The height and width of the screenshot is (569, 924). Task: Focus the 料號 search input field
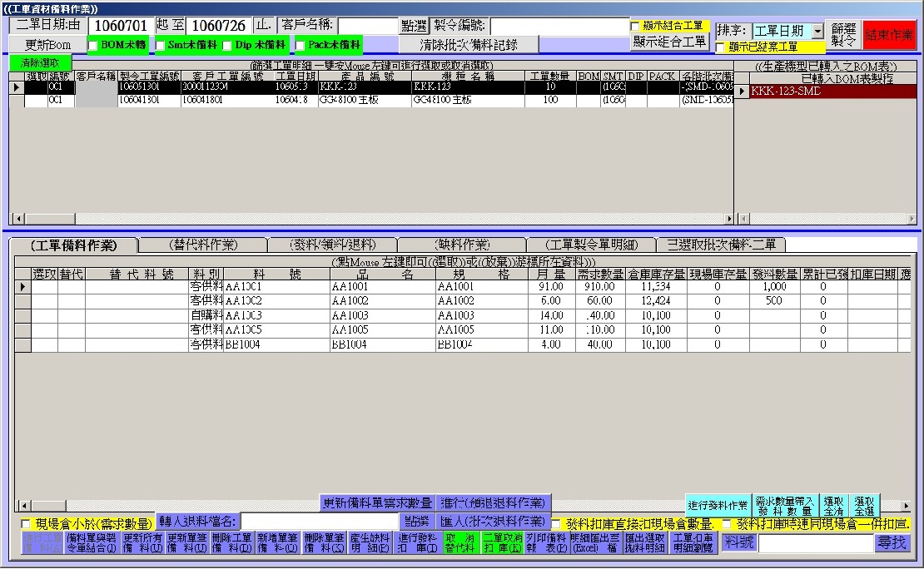pos(815,543)
